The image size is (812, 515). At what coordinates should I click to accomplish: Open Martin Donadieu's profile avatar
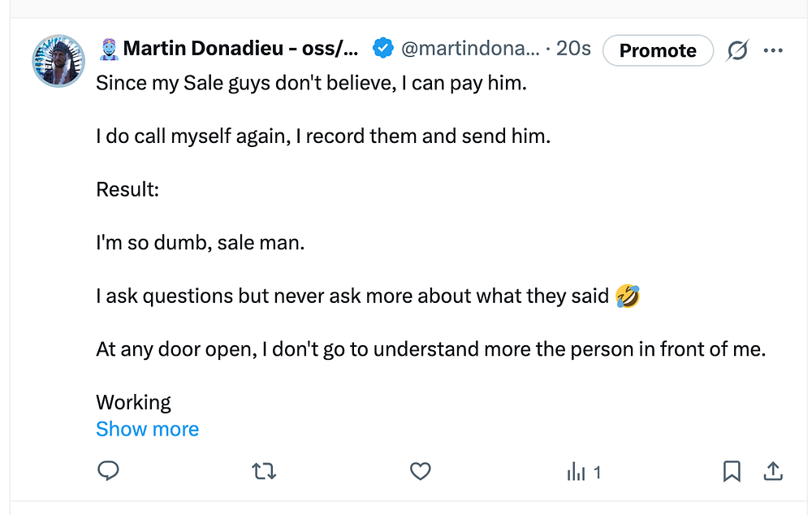58,61
